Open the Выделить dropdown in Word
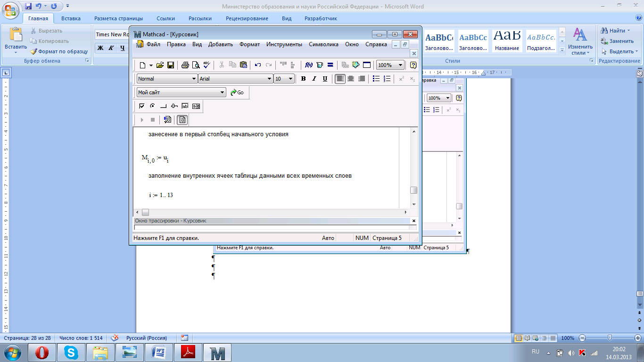The image size is (644, 362). (x=620, y=51)
